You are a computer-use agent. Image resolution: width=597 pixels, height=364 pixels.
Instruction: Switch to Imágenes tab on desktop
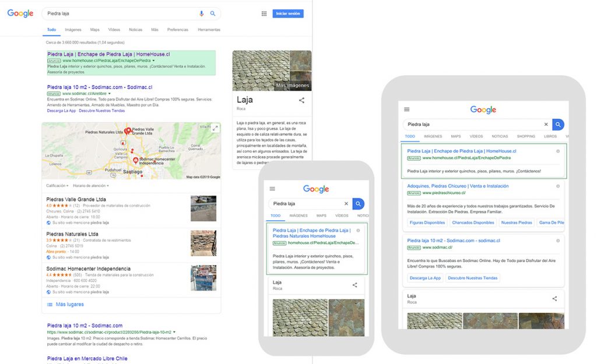(73, 30)
